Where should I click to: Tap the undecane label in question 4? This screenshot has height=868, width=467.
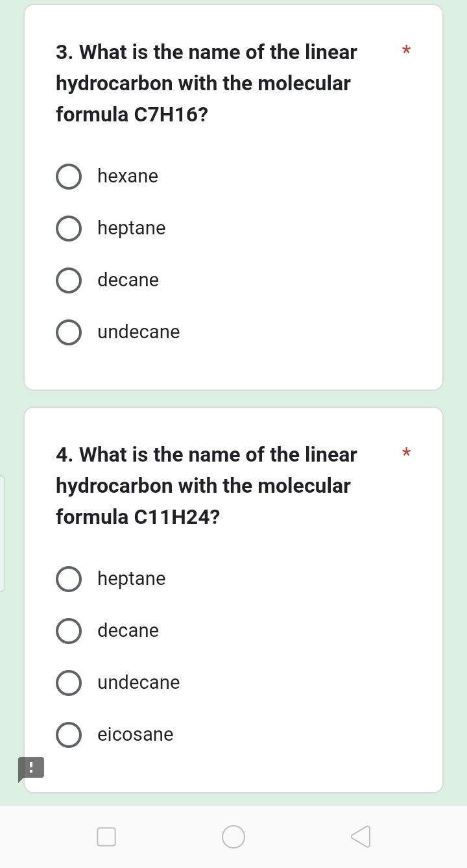pyautogui.click(x=139, y=683)
